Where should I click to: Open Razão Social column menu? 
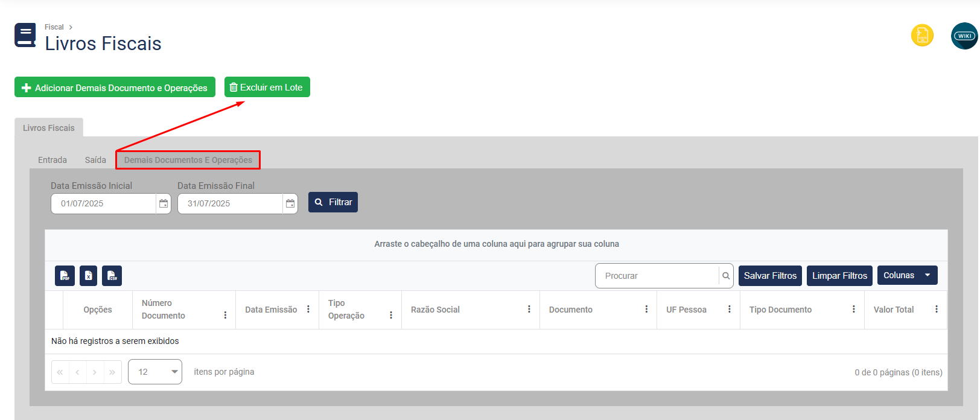tap(529, 309)
